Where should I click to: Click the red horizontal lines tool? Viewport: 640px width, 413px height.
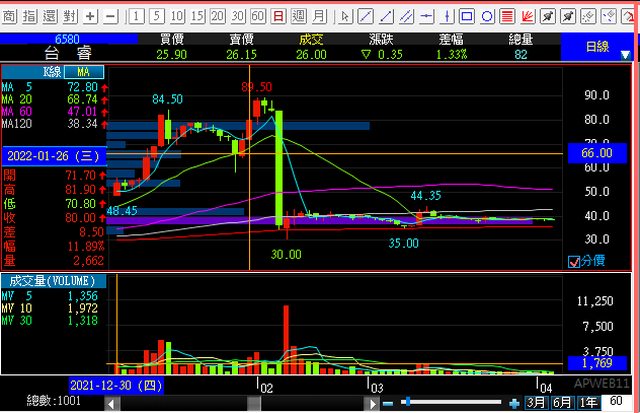(507, 17)
